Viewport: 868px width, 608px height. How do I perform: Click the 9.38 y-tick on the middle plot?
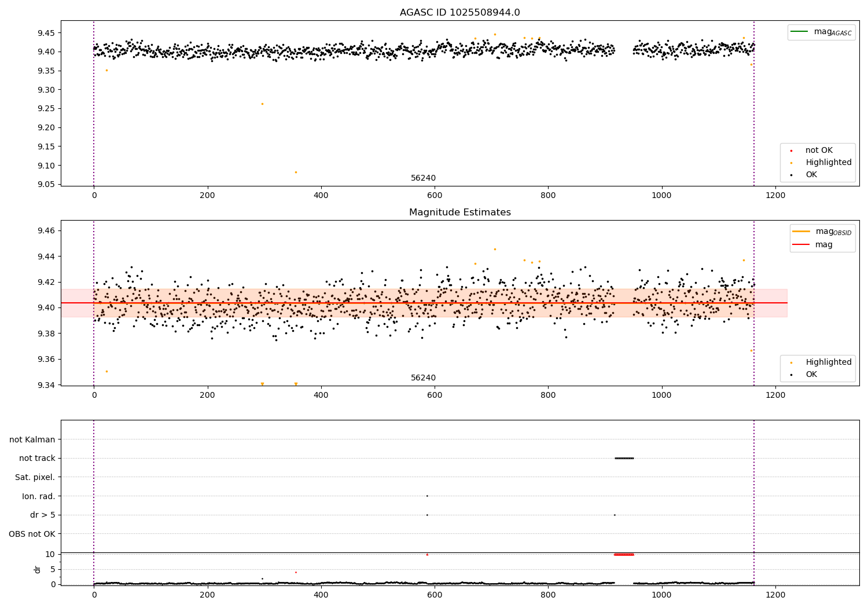pos(46,334)
